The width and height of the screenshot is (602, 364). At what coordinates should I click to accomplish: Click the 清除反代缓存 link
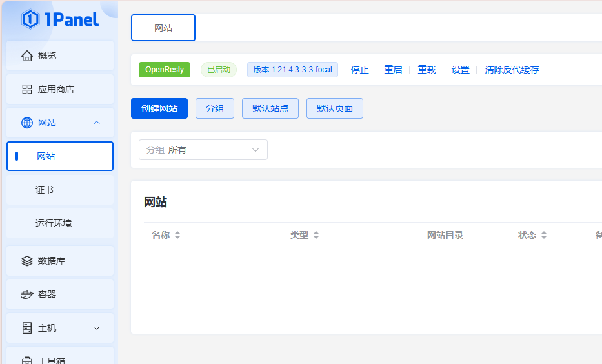pos(512,70)
